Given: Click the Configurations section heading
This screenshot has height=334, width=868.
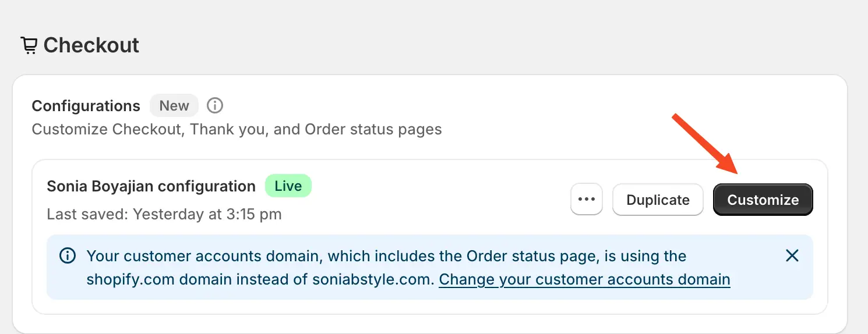Looking at the screenshot, I should pyautogui.click(x=86, y=106).
